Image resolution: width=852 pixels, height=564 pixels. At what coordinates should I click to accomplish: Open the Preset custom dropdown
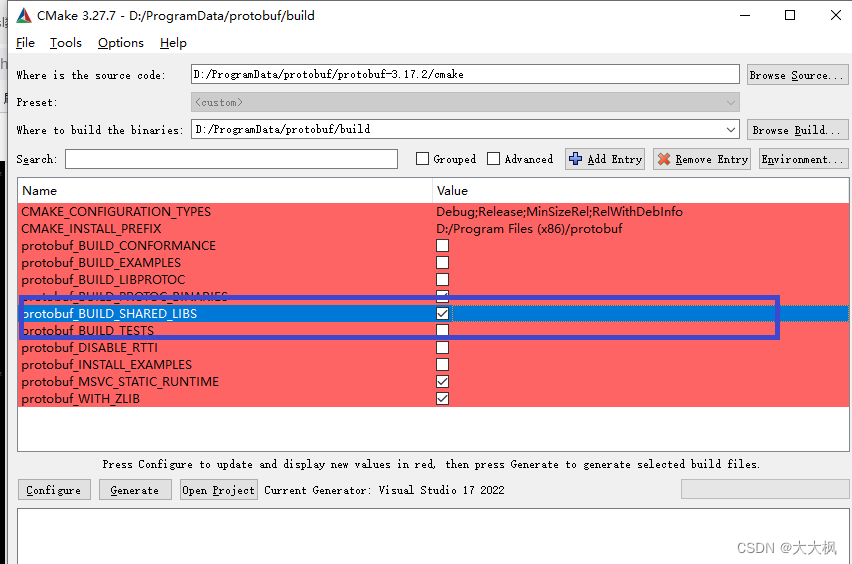[465, 102]
